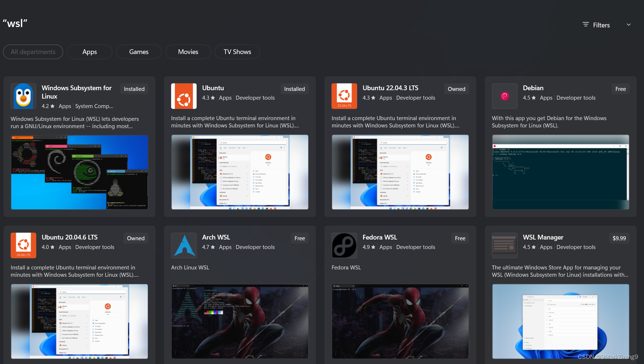Click System Comp... category label
The height and width of the screenshot is (364, 644).
[x=94, y=106]
